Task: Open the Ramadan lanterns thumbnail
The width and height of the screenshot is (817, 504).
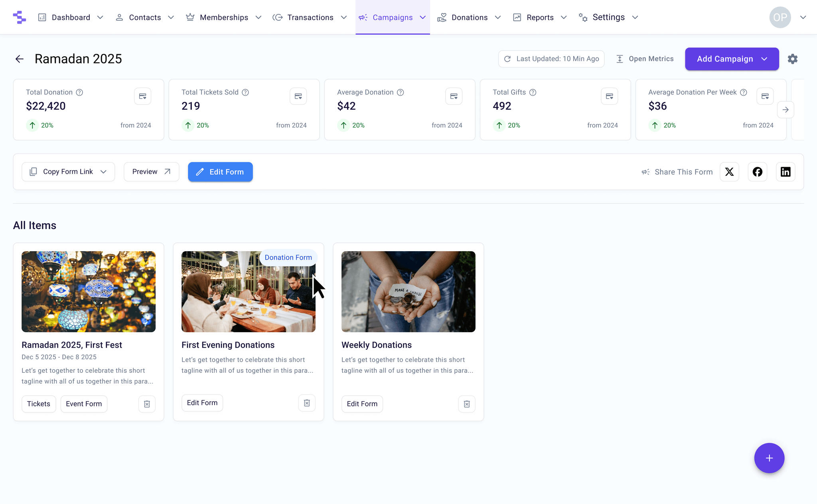Action: tap(89, 291)
